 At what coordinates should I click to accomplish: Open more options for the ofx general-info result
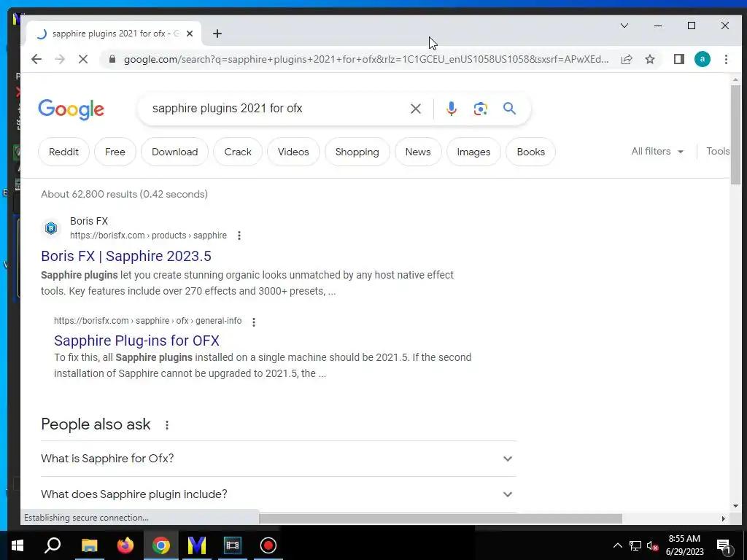pyautogui.click(x=254, y=322)
